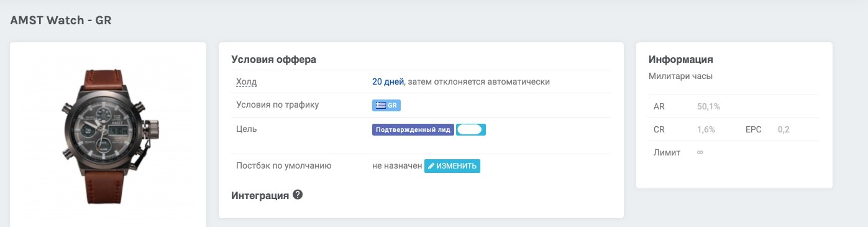Click the Милитари часы description
The height and width of the screenshot is (227, 868).
tap(680, 76)
